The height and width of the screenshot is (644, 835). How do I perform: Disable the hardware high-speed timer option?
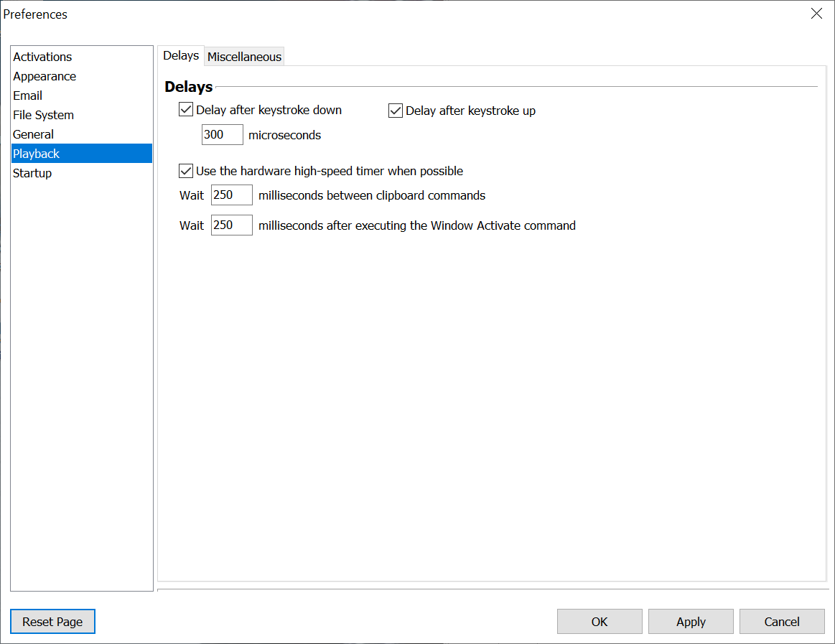pos(186,171)
